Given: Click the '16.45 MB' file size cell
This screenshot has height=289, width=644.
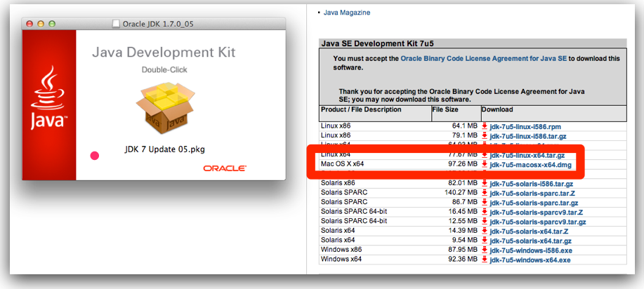Looking at the screenshot, I should click(464, 211).
